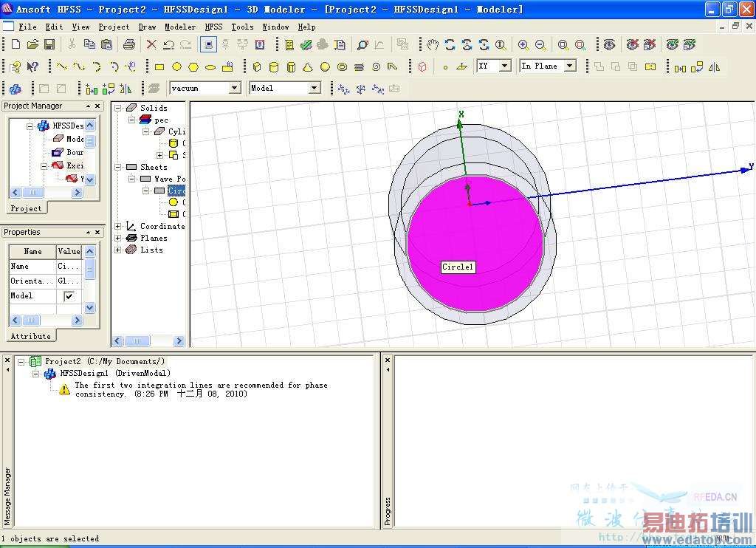Screen dimensions: 756x548
Task: Open the In Plane movement mode dropdown
Action: 570,66
